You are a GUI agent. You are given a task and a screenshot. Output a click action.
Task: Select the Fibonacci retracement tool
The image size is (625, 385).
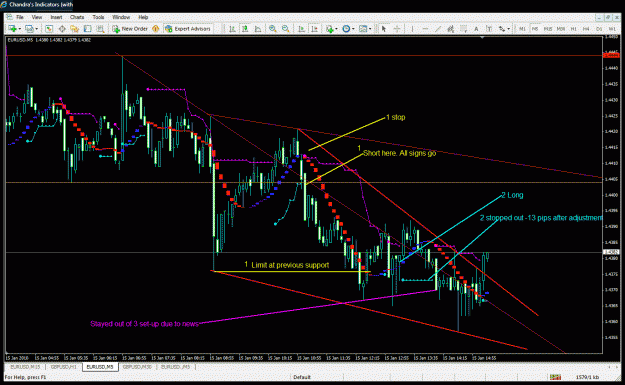tap(463, 29)
